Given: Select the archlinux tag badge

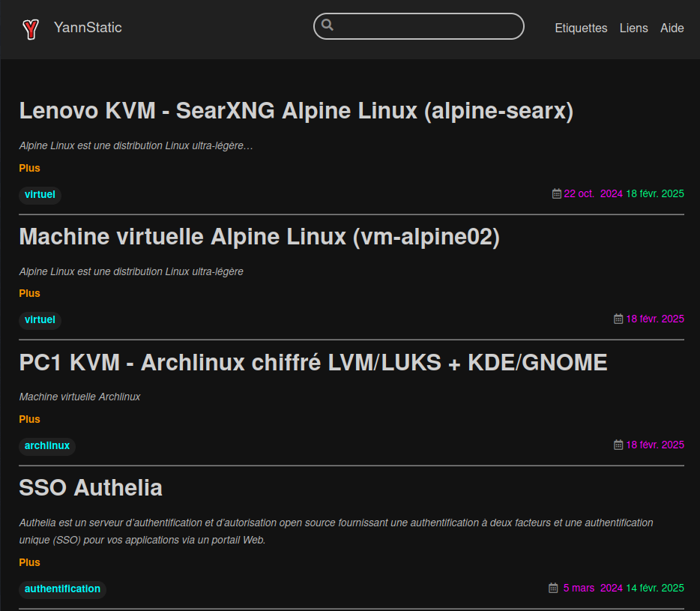Looking at the screenshot, I should pyautogui.click(x=47, y=445).
